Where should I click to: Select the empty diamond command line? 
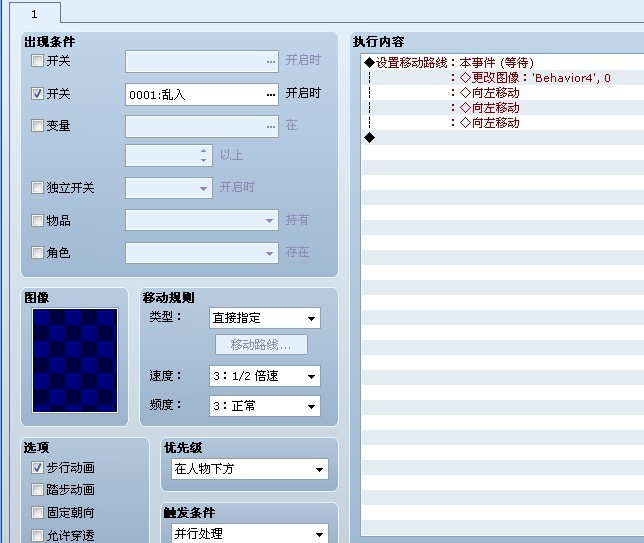[503, 138]
